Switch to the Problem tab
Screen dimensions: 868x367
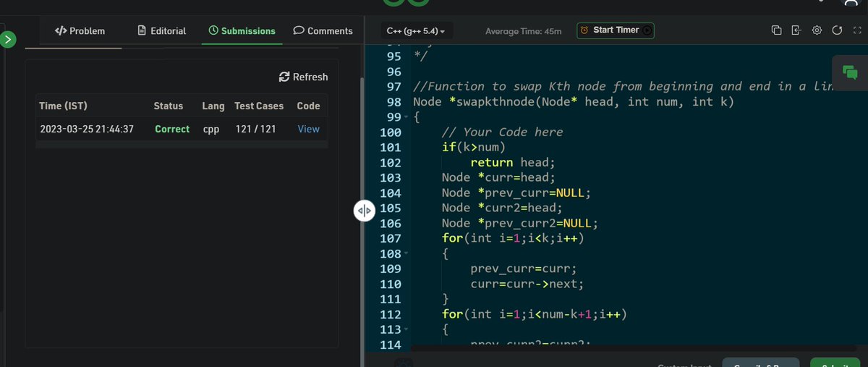click(80, 31)
